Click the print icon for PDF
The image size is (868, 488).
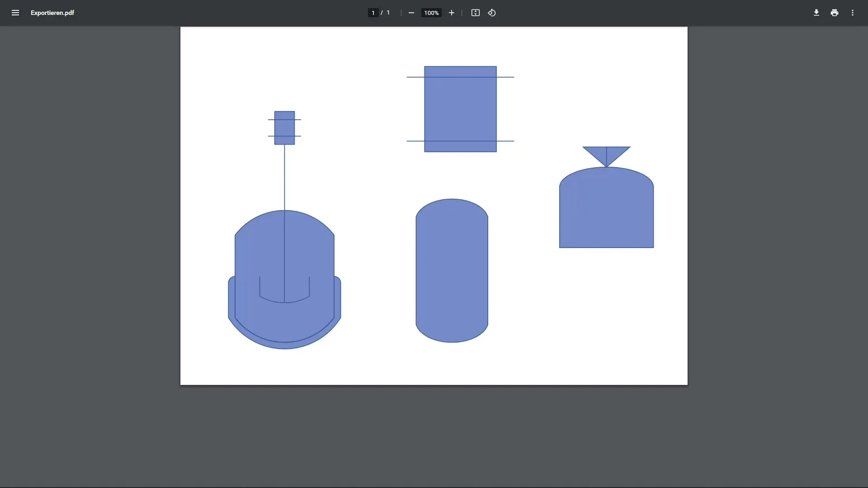[x=834, y=13]
